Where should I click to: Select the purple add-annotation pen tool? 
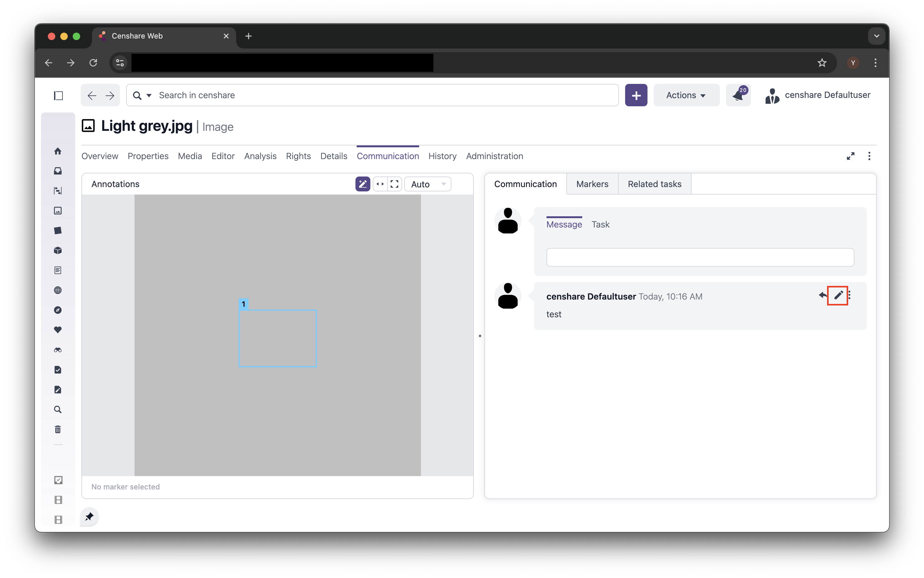[363, 184]
